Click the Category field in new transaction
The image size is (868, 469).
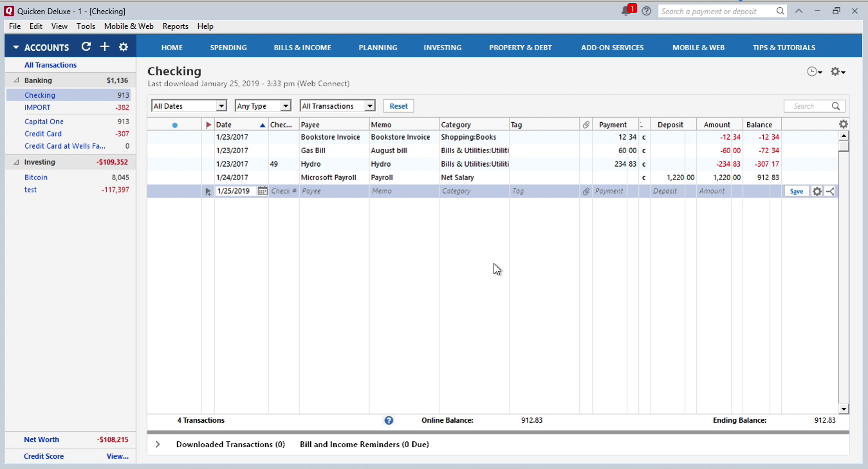474,191
